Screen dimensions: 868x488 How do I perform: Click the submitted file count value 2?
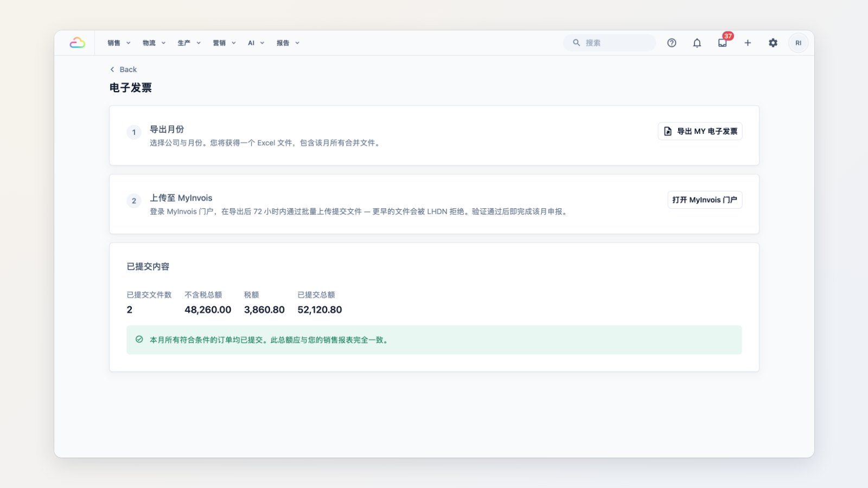(130, 310)
